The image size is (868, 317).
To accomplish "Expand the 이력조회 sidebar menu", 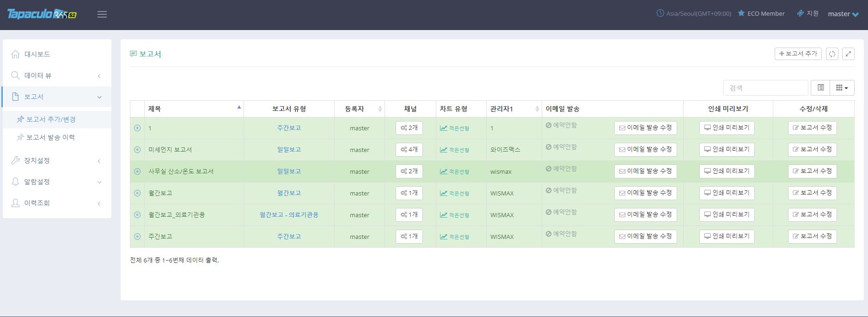I will tap(57, 203).
